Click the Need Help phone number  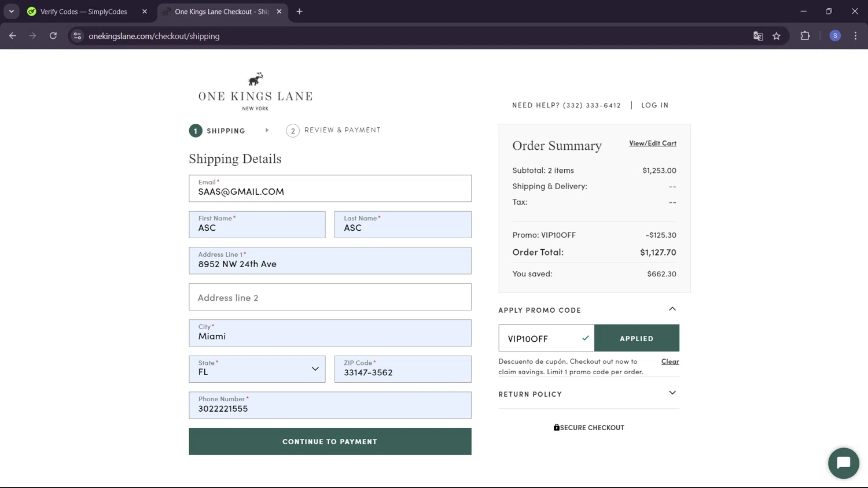pyautogui.click(x=591, y=105)
